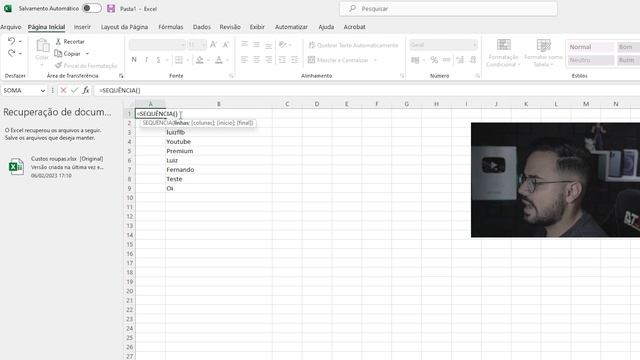Viewport: 640px width, 360px height.
Task: Launch Área de Transferência dialog expander
Action: pos(121,76)
